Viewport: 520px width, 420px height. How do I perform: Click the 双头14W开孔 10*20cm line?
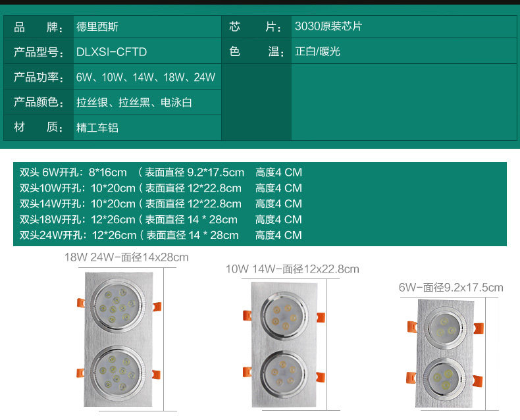(x=161, y=203)
